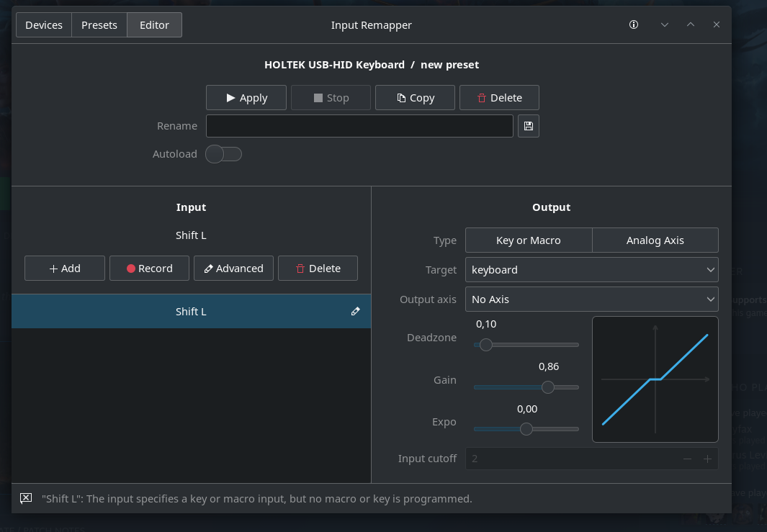Image resolution: width=767 pixels, height=532 pixels.
Task: Expand the Output axis dropdown
Action: click(591, 299)
